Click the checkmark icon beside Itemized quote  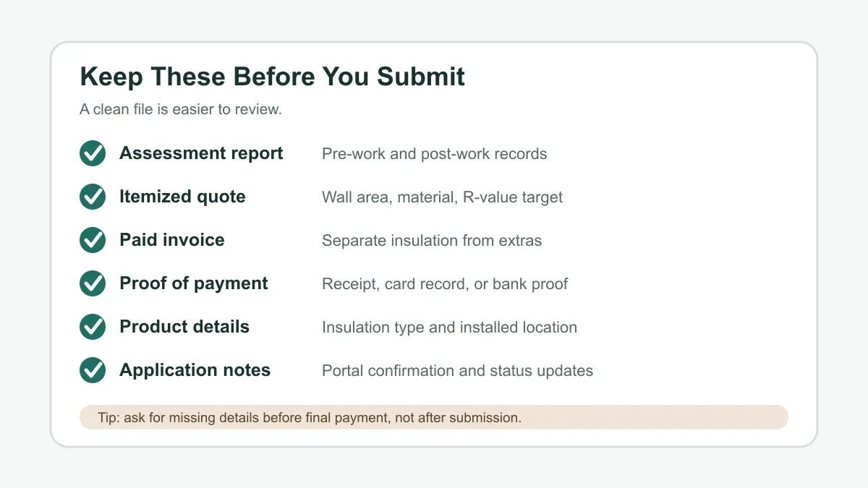tap(93, 197)
